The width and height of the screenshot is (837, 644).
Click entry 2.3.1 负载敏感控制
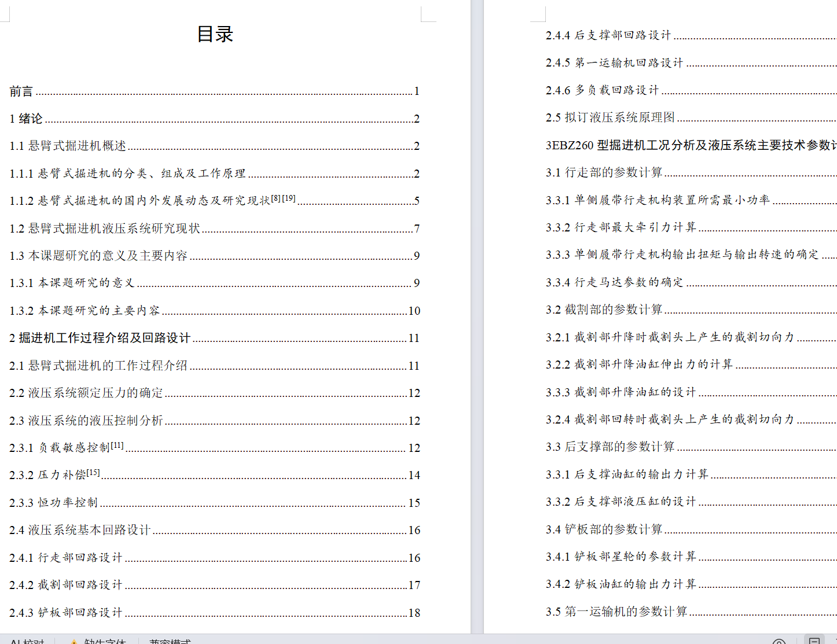point(214,448)
